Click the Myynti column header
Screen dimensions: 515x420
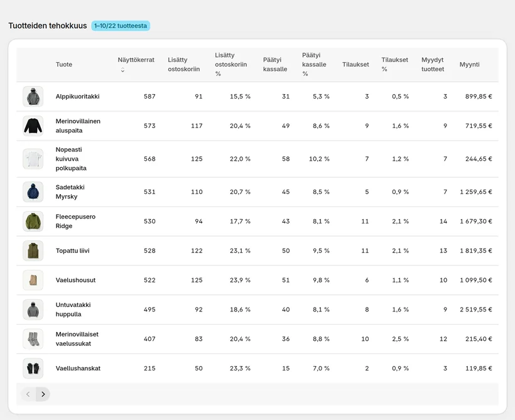pyautogui.click(x=469, y=65)
